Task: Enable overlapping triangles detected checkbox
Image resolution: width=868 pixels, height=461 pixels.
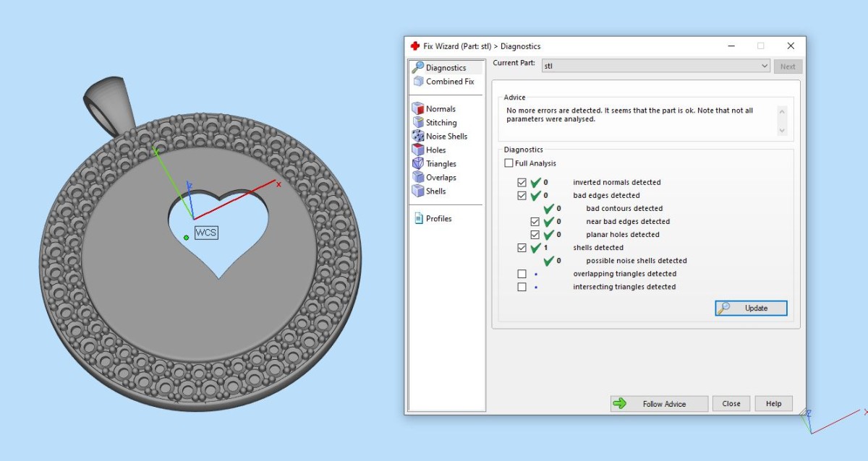Action: [522, 274]
